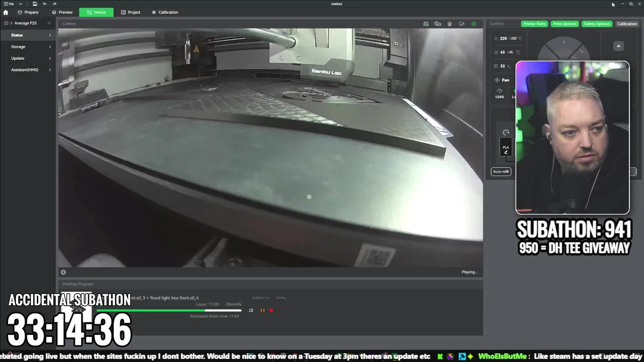The width and height of the screenshot is (644, 362).
Task: Open the Device tab
Action: pyautogui.click(x=96, y=12)
